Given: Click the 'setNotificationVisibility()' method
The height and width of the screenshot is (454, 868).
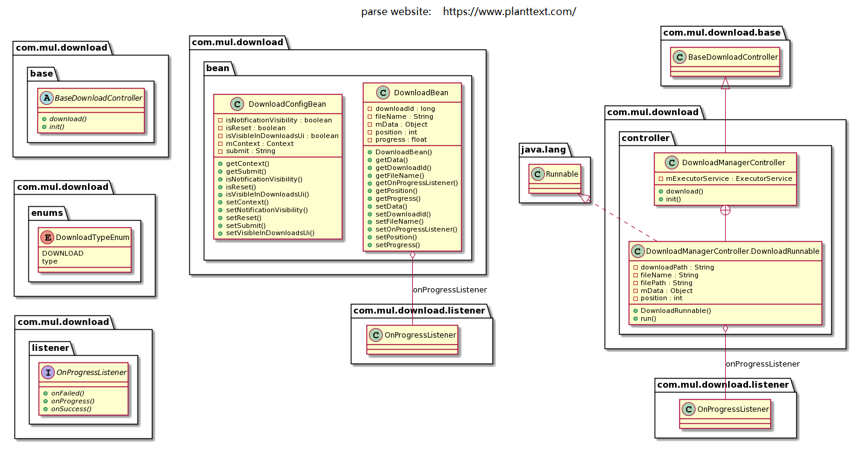Looking at the screenshot, I should click(x=266, y=210).
